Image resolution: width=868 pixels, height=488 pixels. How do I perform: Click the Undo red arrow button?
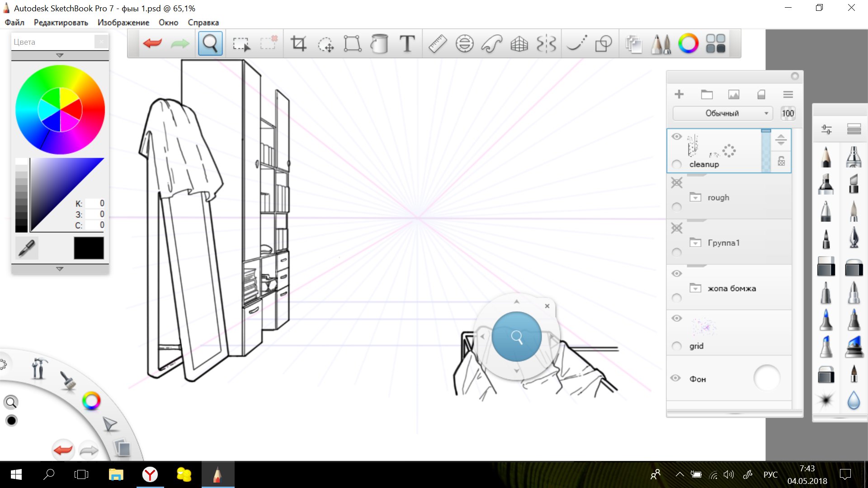(152, 43)
